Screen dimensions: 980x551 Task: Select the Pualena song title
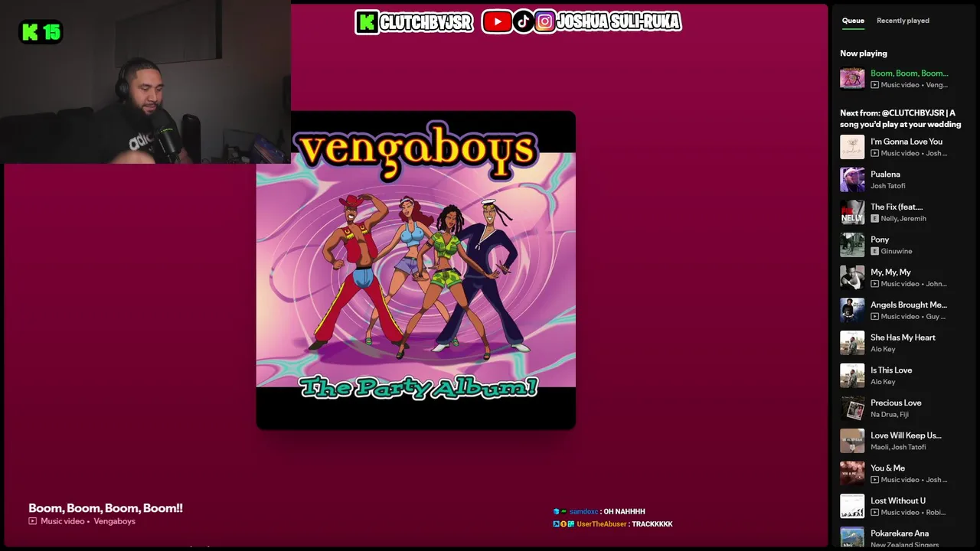[x=885, y=174]
